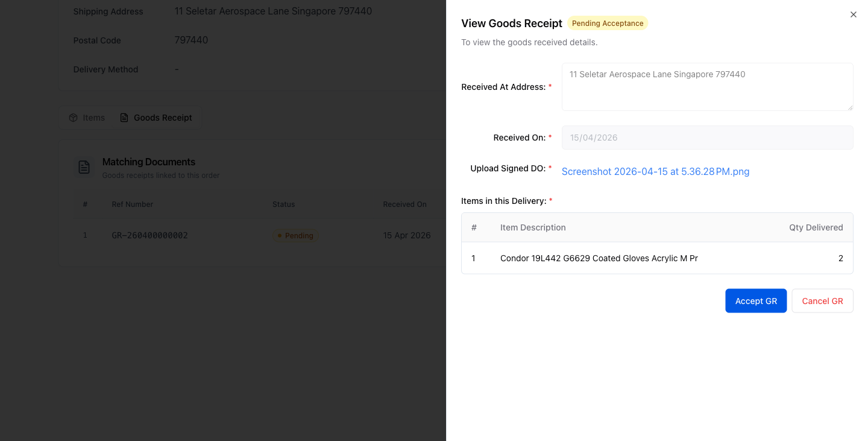868x441 pixels.
Task: Close the View Goods Receipt panel
Action: click(x=853, y=14)
